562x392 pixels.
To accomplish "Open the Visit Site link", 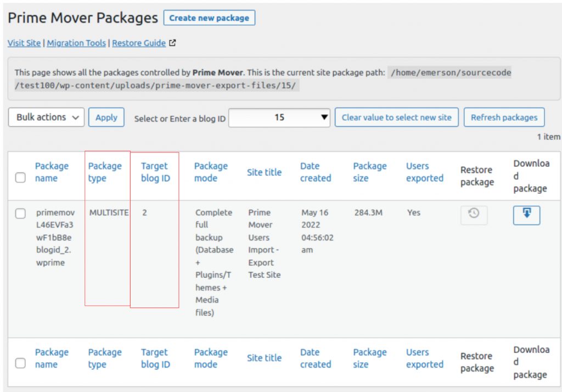I will pyautogui.click(x=24, y=43).
